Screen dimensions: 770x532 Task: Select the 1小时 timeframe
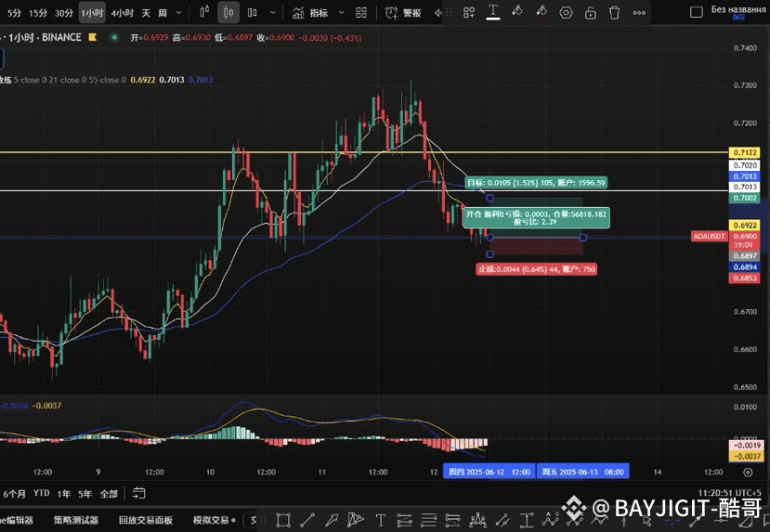point(92,13)
